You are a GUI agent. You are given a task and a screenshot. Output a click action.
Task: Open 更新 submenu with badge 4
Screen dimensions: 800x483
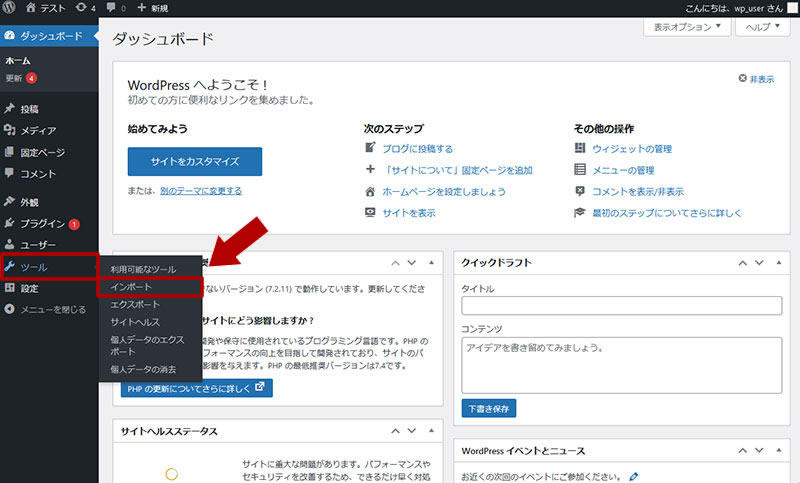(21, 78)
